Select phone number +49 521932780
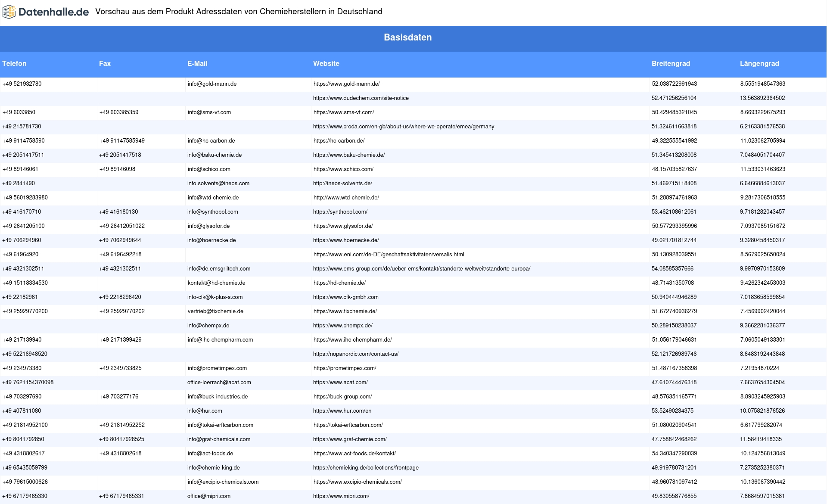 click(22, 84)
